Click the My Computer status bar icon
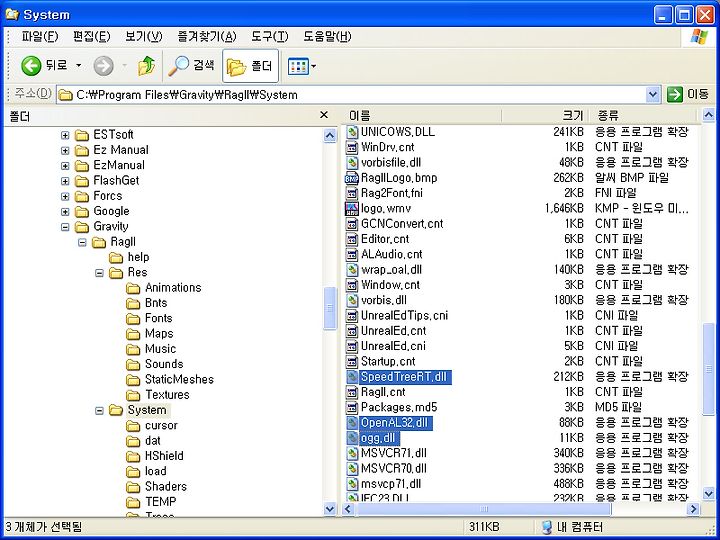Image resolution: width=720 pixels, height=540 pixels. coord(546,527)
